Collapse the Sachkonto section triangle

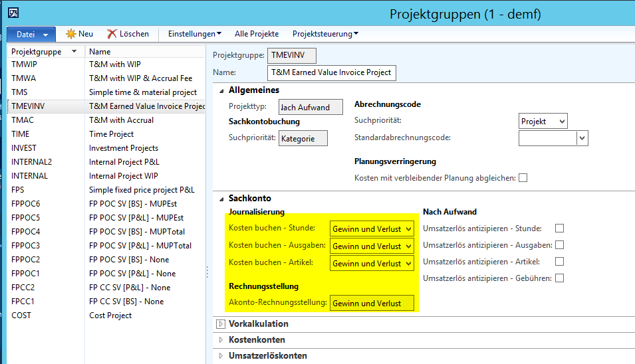pos(221,199)
